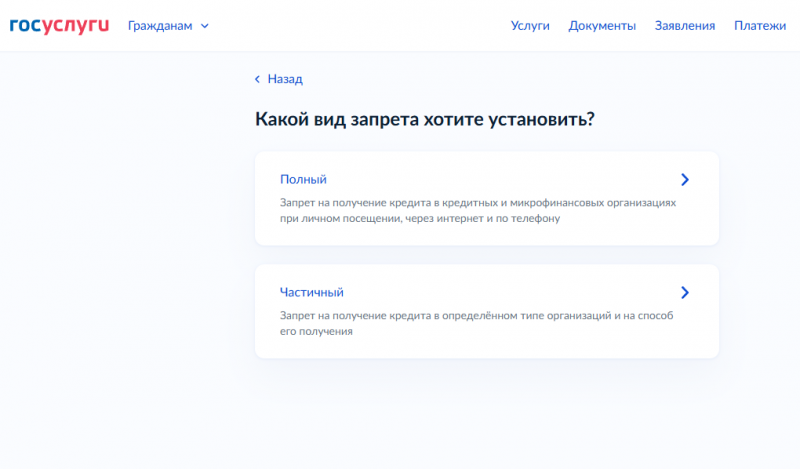Choose the Частичный ban option
Image resolution: width=800 pixels, height=469 pixels.
point(311,292)
